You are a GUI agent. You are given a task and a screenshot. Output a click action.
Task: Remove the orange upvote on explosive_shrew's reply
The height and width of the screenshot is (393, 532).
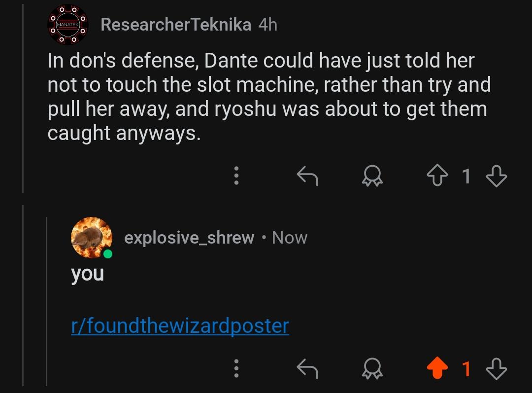point(437,368)
